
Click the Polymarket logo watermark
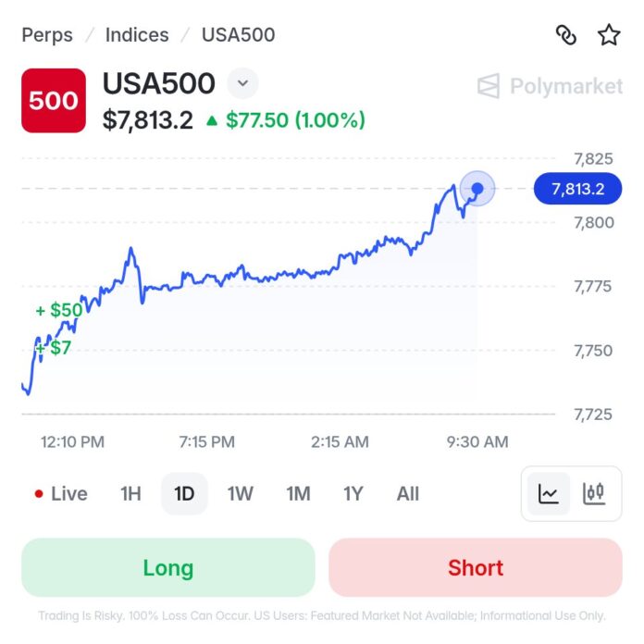[x=550, y=86]
